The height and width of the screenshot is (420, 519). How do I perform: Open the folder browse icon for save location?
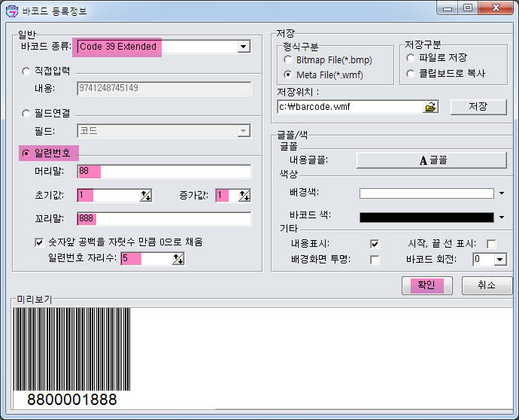[x=430, y=107]
